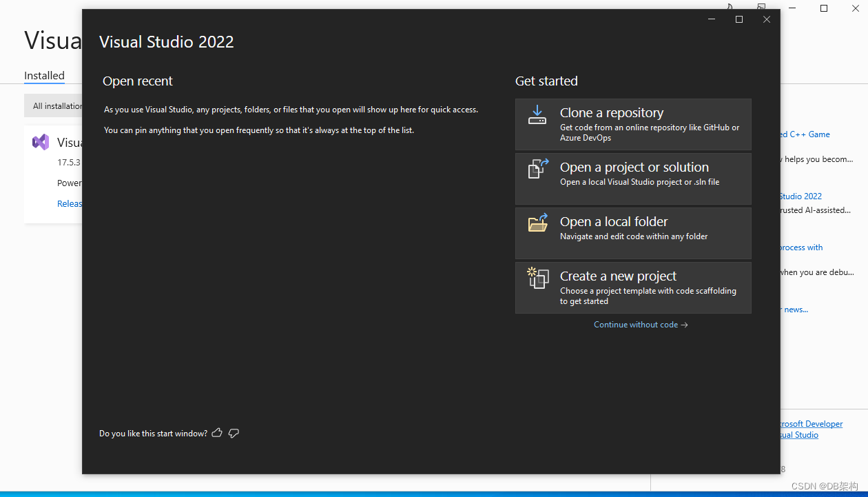Open the 'process with' news link
Viewport: 868px width, 497px height.
pos(802,247)
